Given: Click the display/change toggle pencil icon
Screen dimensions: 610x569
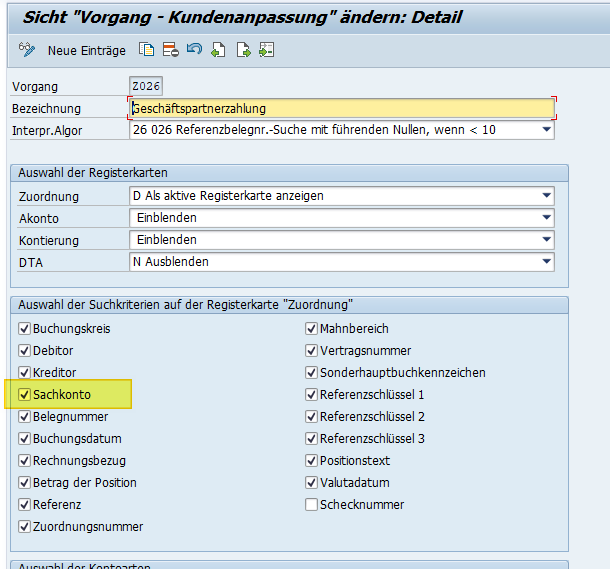Looking at the screenshot, I should (27, 50).
